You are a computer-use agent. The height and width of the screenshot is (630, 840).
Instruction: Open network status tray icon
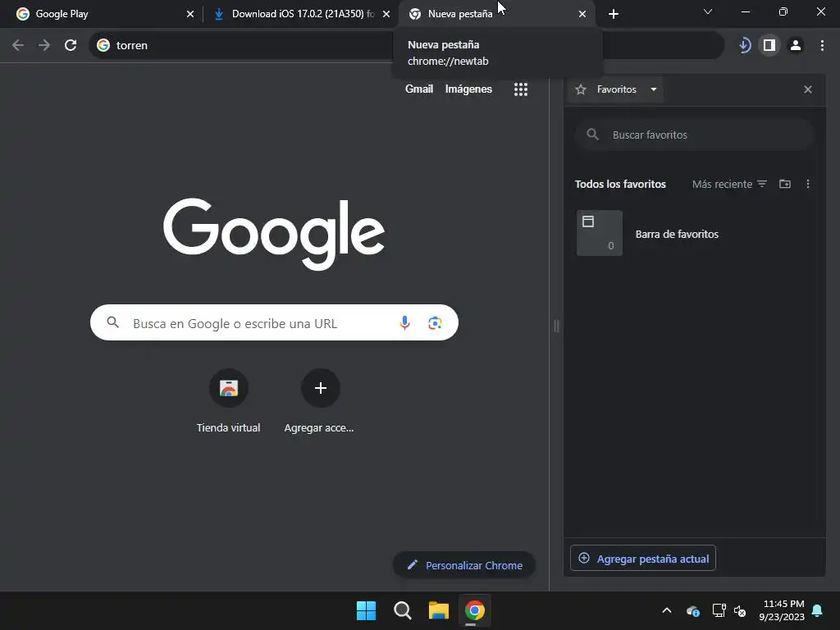pyautogui.click(x=719, y=610)
